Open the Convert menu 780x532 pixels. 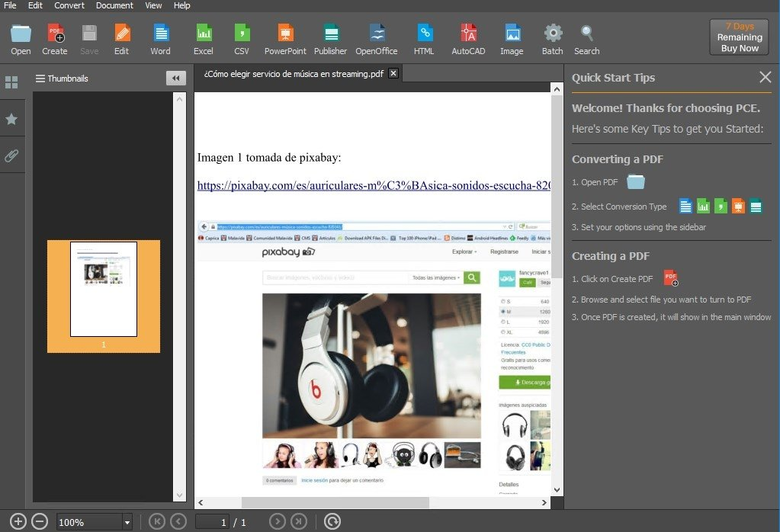69,5
